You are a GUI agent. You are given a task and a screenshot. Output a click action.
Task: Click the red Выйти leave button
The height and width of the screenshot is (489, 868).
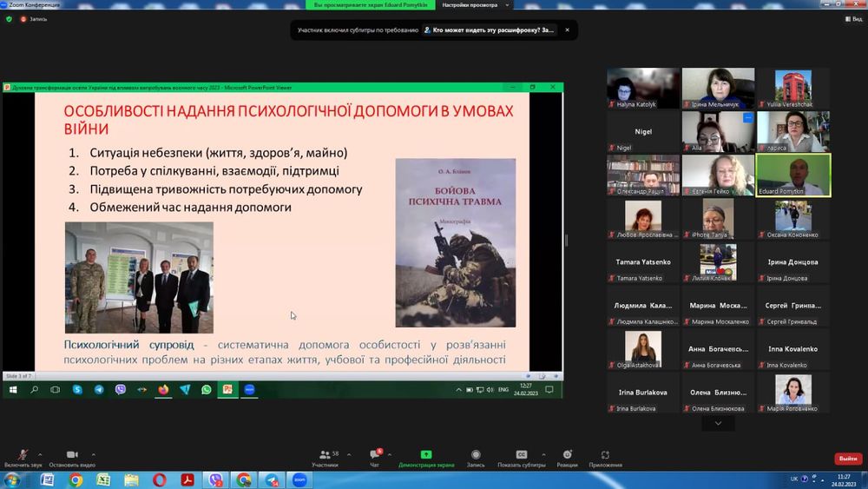point(847,459)
